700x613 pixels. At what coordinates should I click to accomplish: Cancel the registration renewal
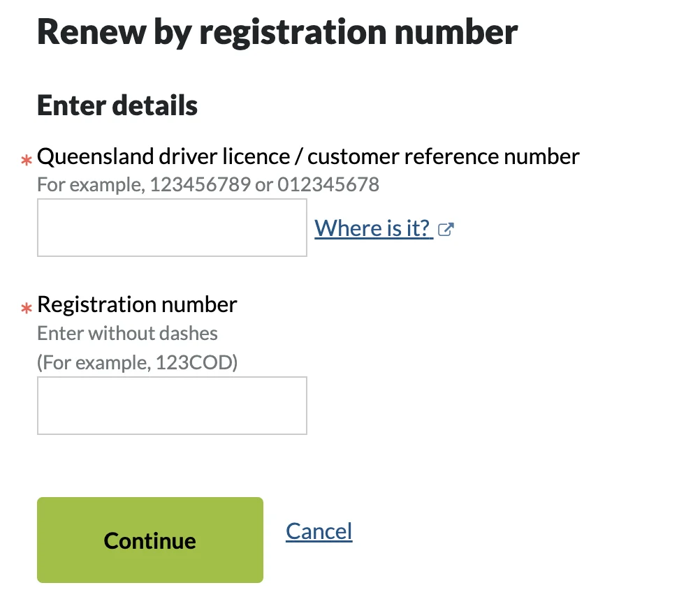pos(319,531)
